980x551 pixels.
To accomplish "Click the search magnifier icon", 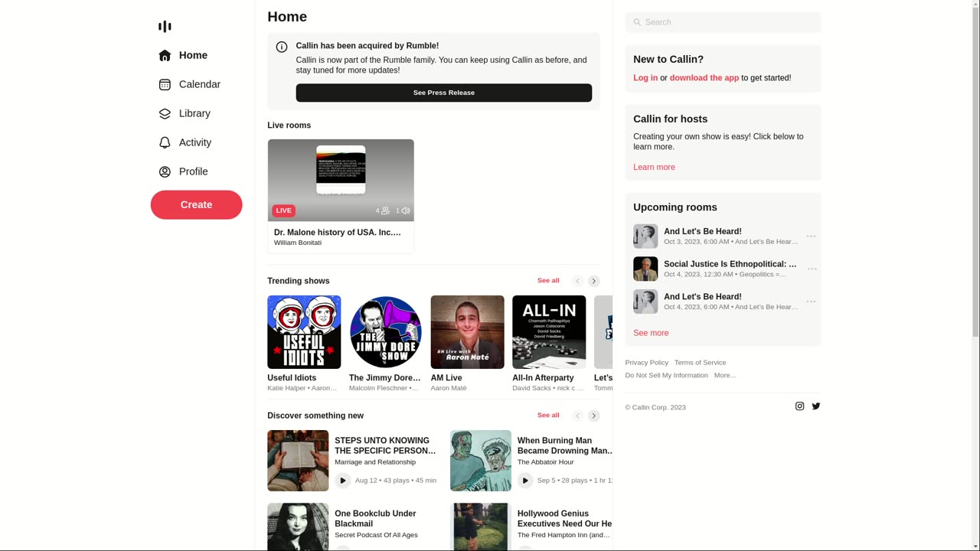I will [637, 22].
